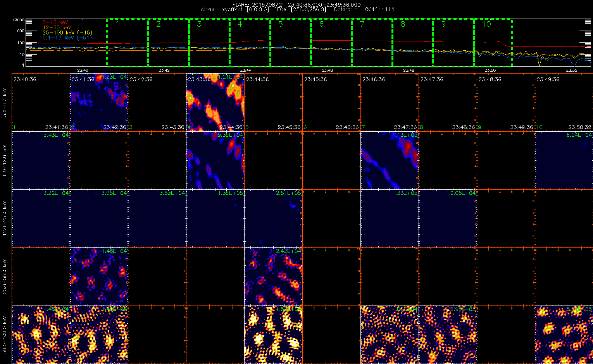Click the 'Detectors= 001111111' header text
Screen dimensions: 593x364
[364, 9]
